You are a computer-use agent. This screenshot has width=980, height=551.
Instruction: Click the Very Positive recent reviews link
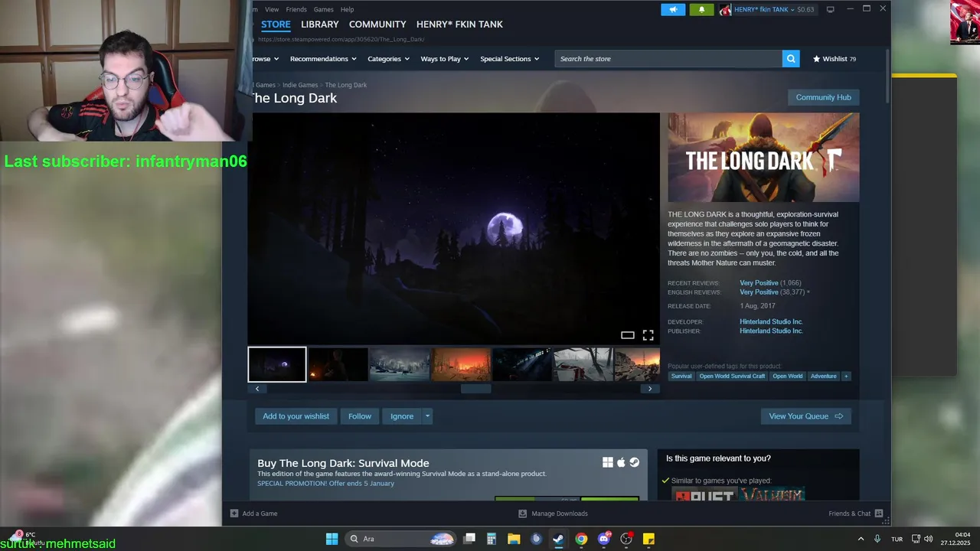[x=759, y=283]
